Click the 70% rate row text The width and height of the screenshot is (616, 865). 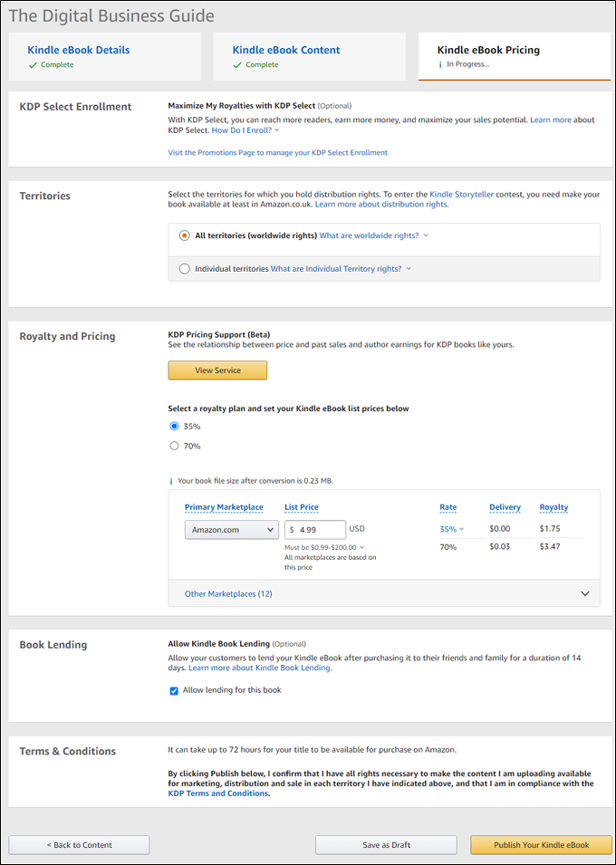448,547
